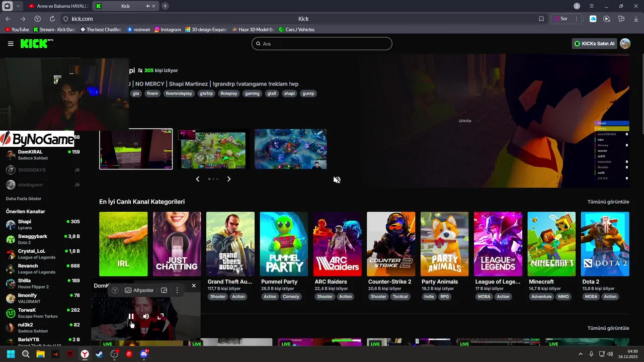
Task: Bookmark this page icon in address bar
Action: click(541, 19)
